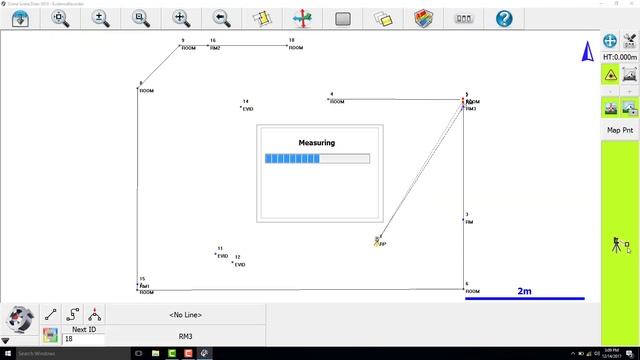Click the total station measure icon

point(620,245)
